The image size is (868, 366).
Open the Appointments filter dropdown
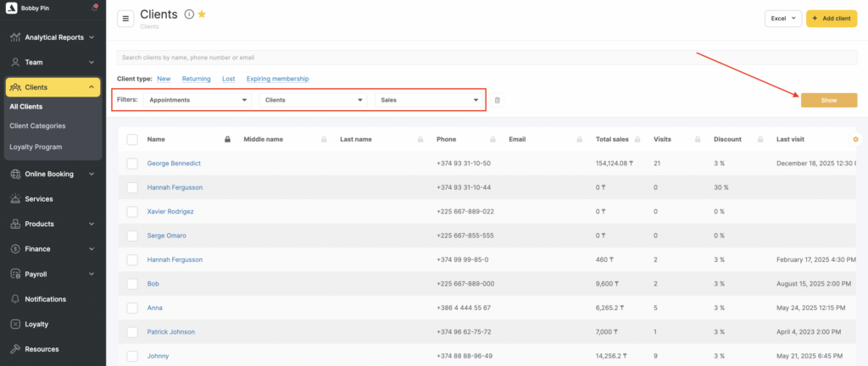[198, 100]
